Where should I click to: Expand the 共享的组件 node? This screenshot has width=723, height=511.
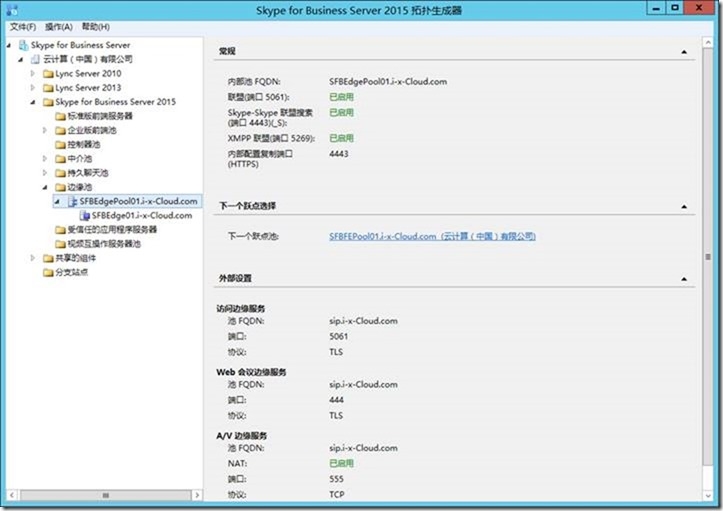click(x=32, y=258)
